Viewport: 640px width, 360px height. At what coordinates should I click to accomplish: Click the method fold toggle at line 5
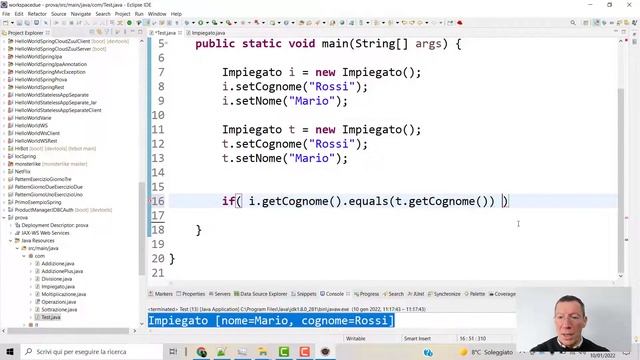[x=167, y=43]
